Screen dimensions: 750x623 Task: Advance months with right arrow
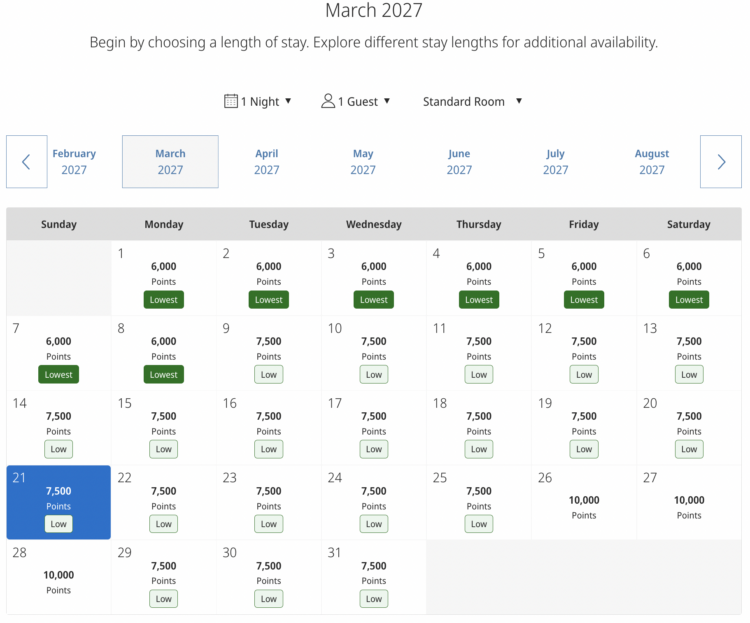(721, 162)
